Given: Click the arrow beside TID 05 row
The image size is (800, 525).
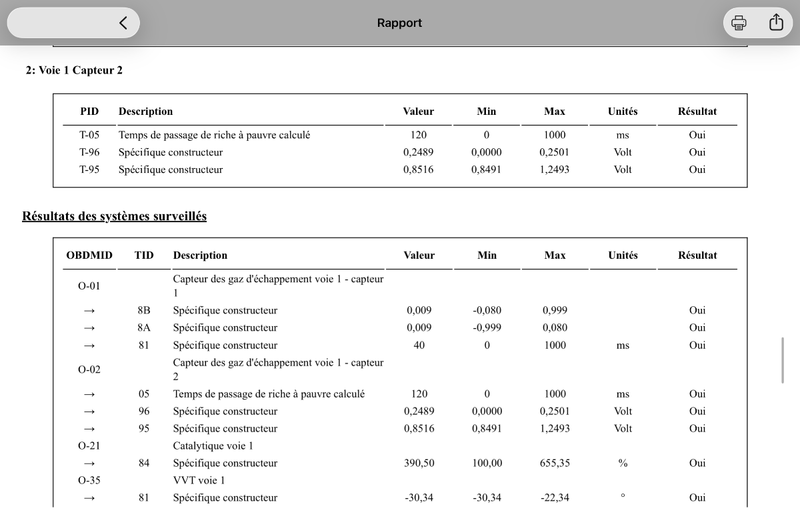Looking at the screenshot, I should point(89,394).
